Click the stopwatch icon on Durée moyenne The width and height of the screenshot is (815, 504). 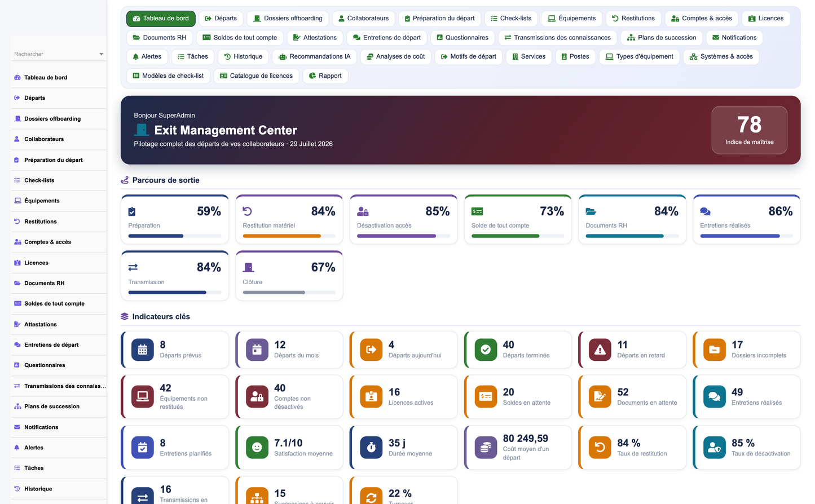pos(371,447)
